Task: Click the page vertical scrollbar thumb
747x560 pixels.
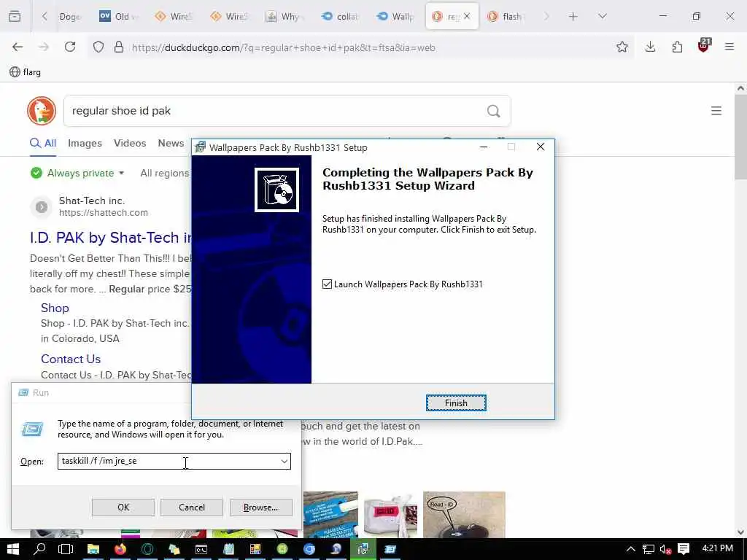Action: pos(740,138)
